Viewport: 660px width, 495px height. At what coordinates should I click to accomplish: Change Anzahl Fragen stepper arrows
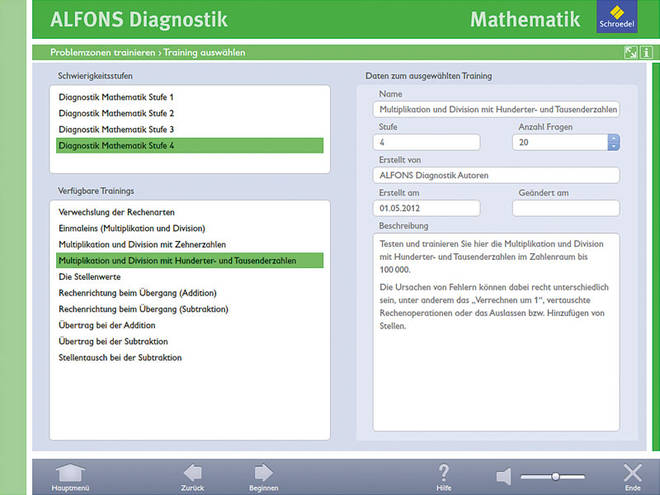pyautogui.click(x=614, y=142)
